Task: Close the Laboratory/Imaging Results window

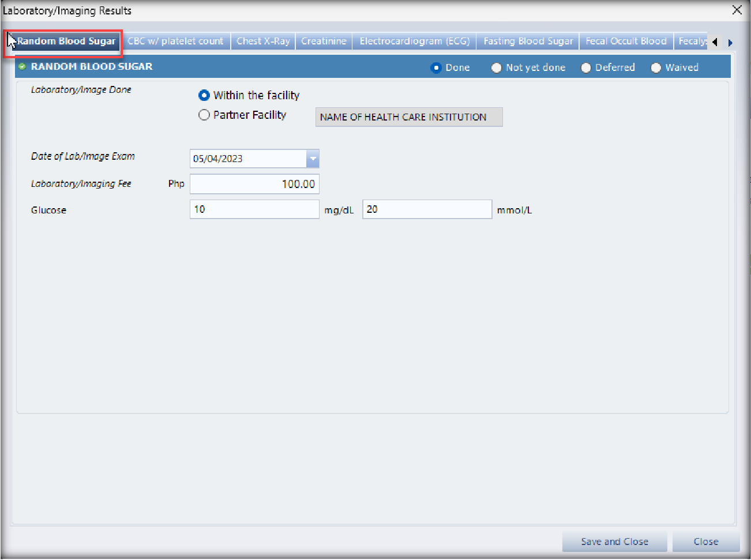Action: [737, 10]
